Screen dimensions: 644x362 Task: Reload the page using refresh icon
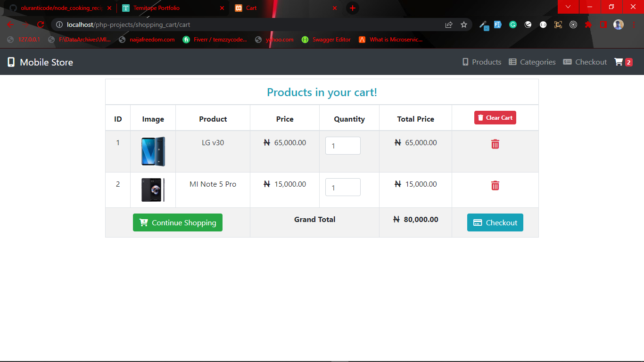(41, 25)
